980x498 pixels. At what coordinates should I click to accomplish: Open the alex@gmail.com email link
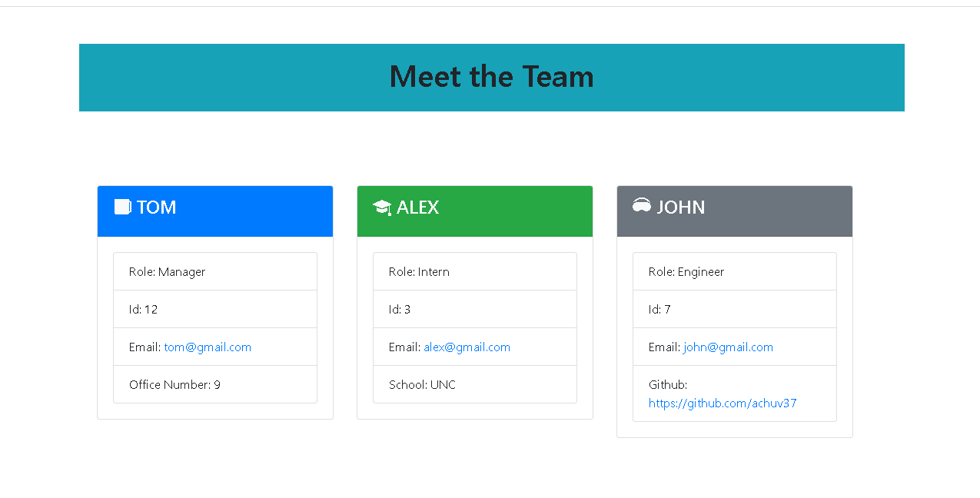click(x=467, y=347)
